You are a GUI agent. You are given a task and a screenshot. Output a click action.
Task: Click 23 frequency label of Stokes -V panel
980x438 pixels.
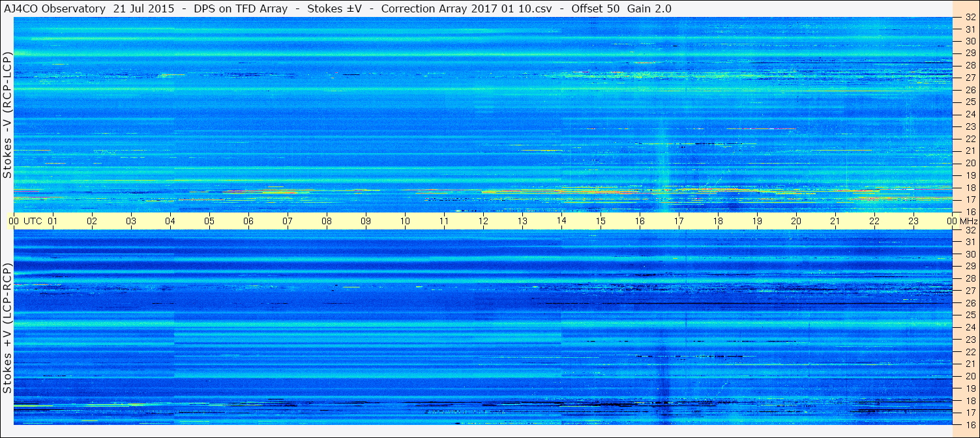pyautogui.click(x=970, y=126)
